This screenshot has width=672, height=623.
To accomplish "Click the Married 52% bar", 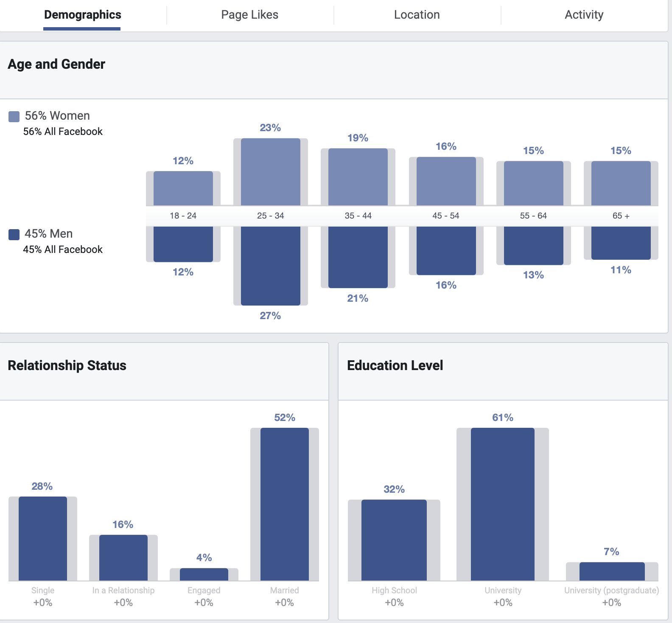I will (x=285, y=504).
